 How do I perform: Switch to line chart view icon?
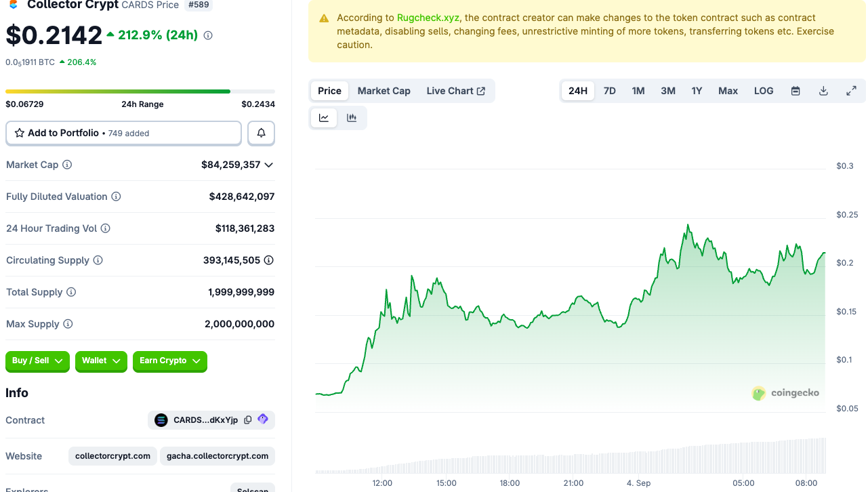(x=324, y=118)
